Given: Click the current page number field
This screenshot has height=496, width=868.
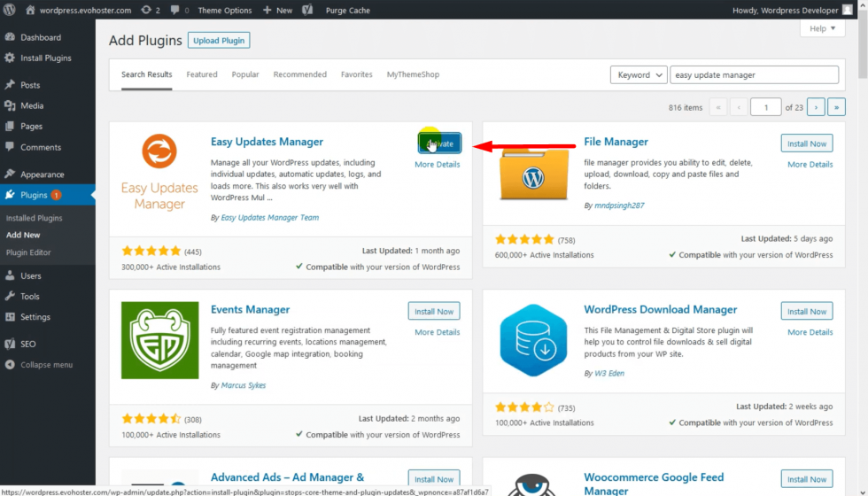Looking at the screenshot, I should coord(765,107).
